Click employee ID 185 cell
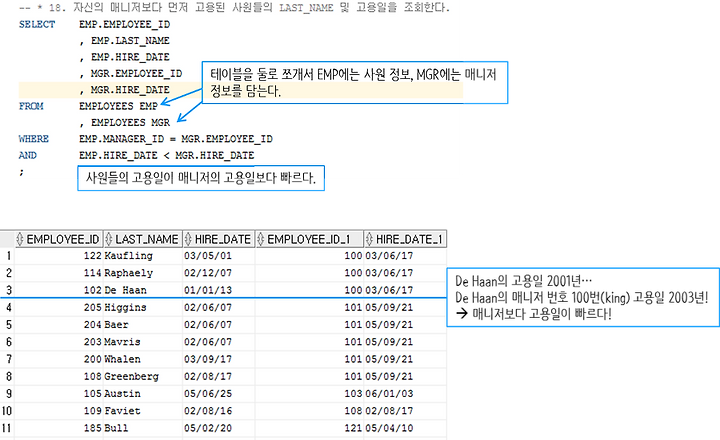The image size is (720, 440). tap(58, 428)
